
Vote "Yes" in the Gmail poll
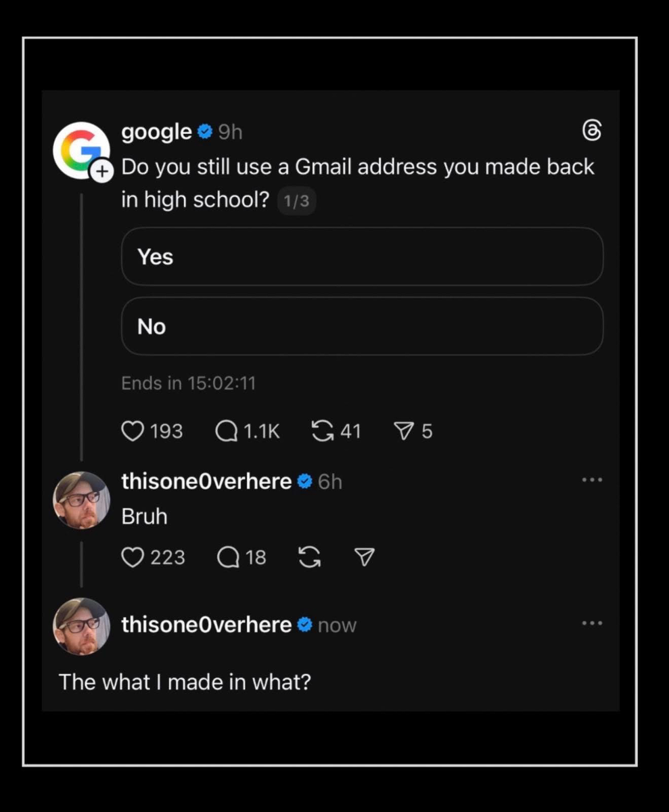tap(362, 256)
